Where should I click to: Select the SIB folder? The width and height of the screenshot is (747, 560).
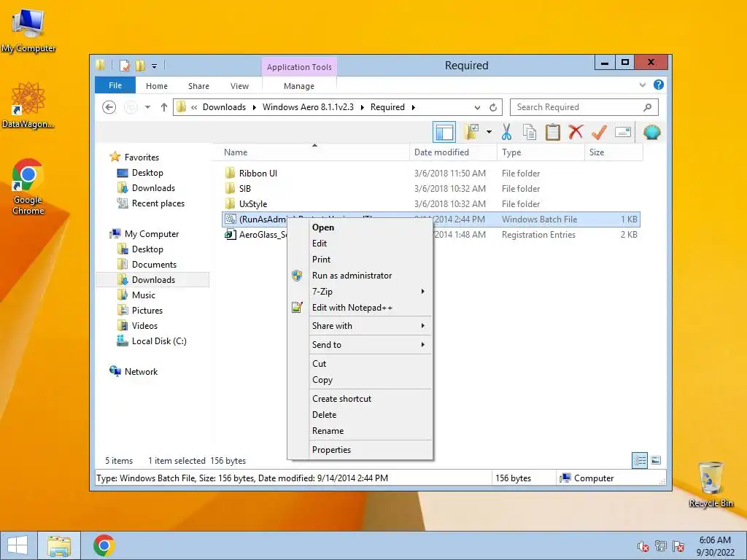point(245,189)
